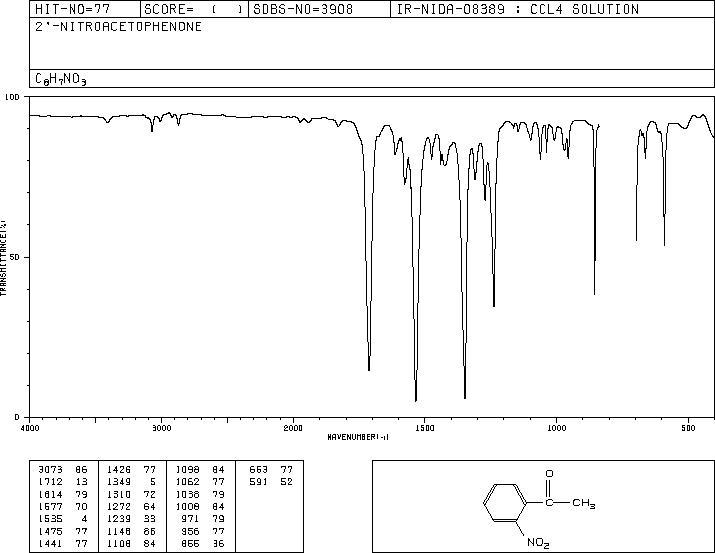This screenshot has height=553, width=715.
Task: Click the 4000 wavenumber axis label
Action: point(30,428)
